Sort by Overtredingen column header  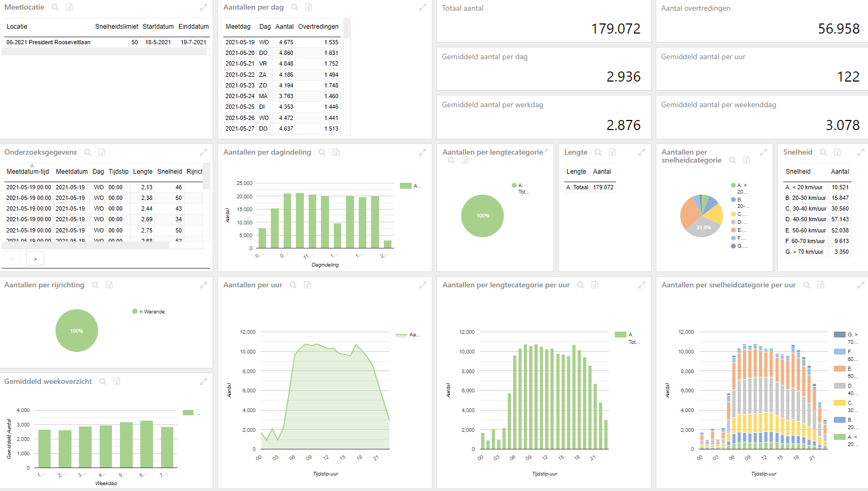pyautogui.click(x=318, y=27)
